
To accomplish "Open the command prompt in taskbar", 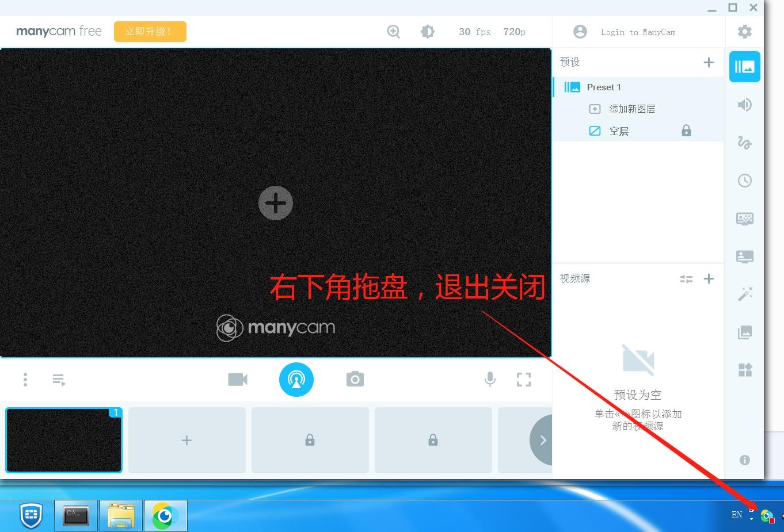I will [x=76, y=515].
